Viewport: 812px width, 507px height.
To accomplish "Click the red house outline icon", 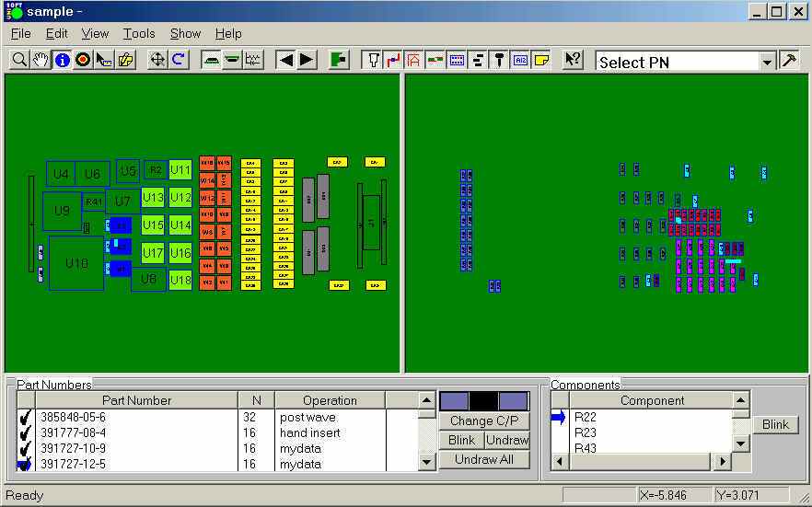I will coord(413,60).
